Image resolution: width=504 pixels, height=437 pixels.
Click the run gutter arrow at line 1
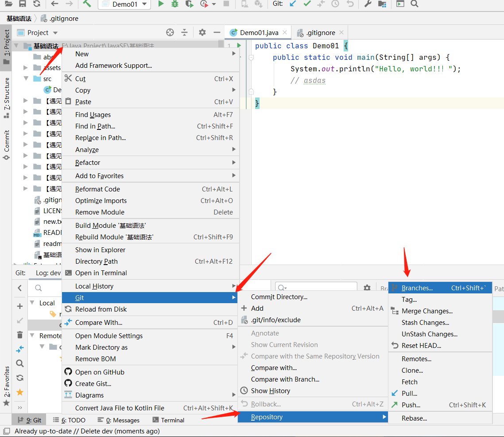pyautogui.click(x=239, y=45)
